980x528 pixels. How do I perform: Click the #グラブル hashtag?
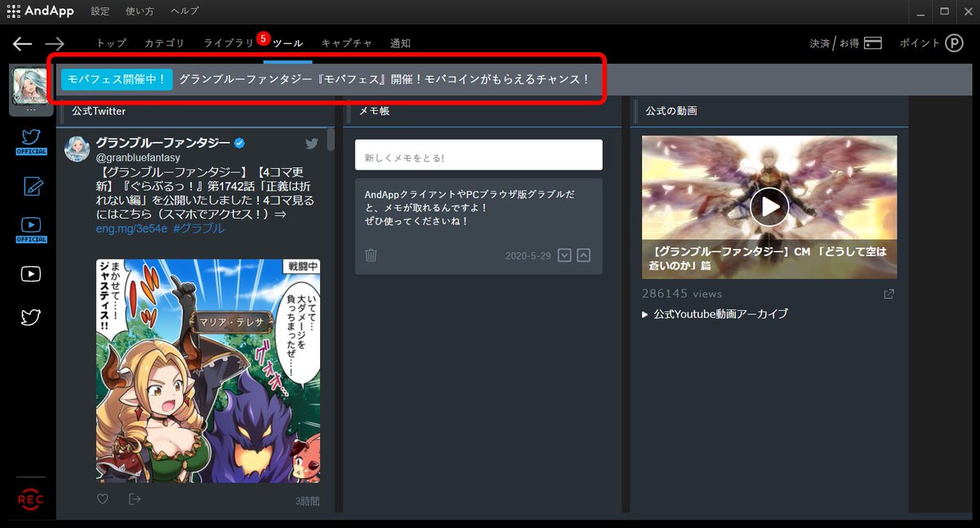click(x=198, y=229)
